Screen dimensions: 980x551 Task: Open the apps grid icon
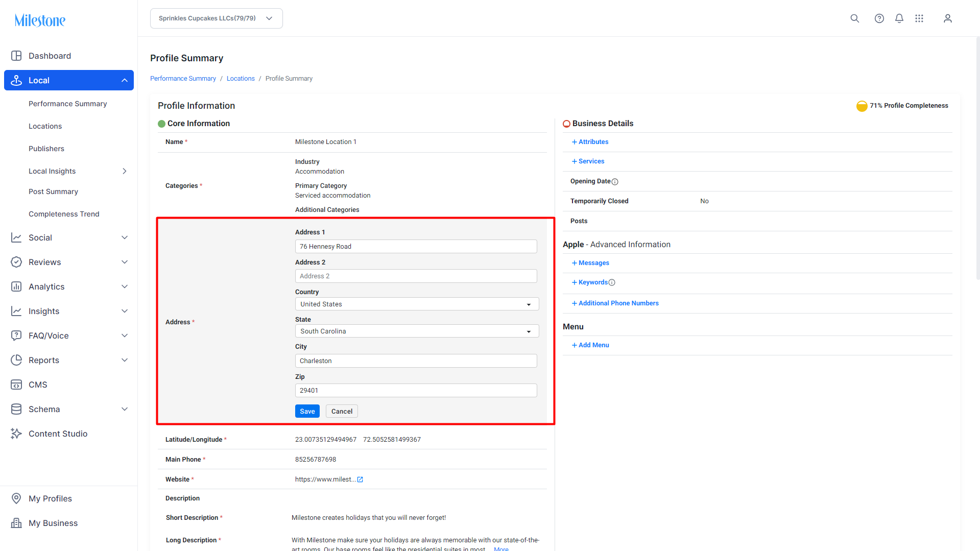919,18
